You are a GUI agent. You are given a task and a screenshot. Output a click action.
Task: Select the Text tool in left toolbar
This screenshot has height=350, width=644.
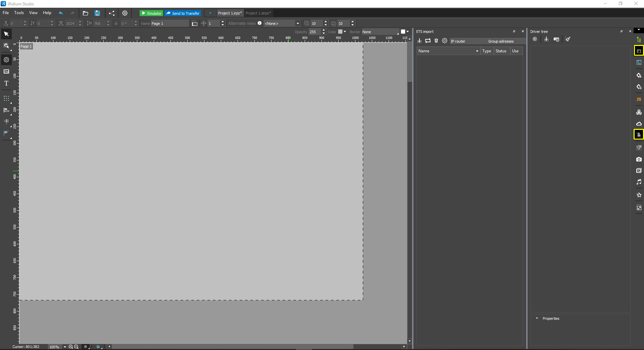(x=6, y=84)
